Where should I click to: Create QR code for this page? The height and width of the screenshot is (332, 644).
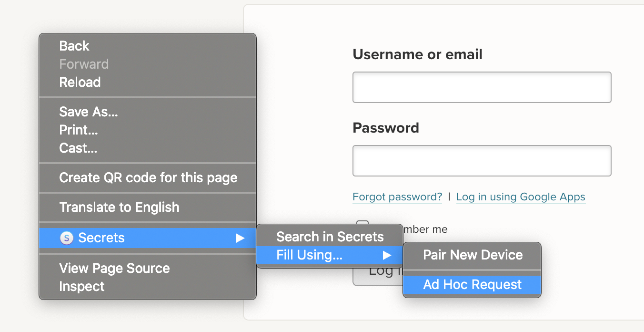coord(148,177)
